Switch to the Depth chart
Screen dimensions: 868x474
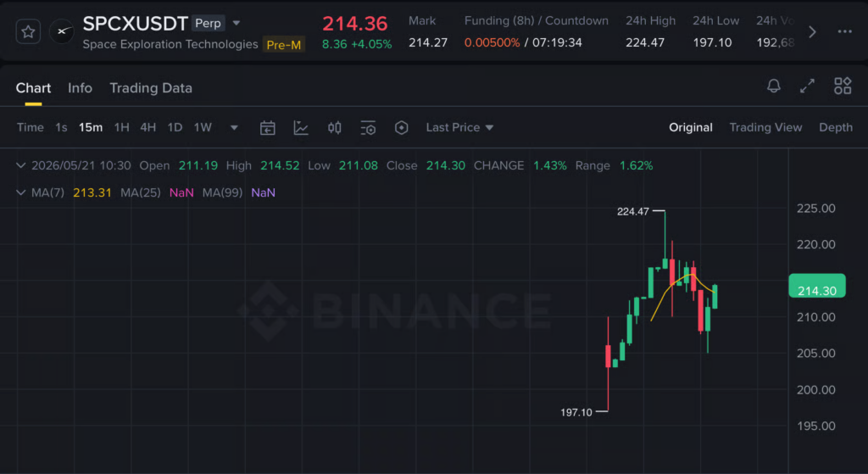tap(835, 127)
